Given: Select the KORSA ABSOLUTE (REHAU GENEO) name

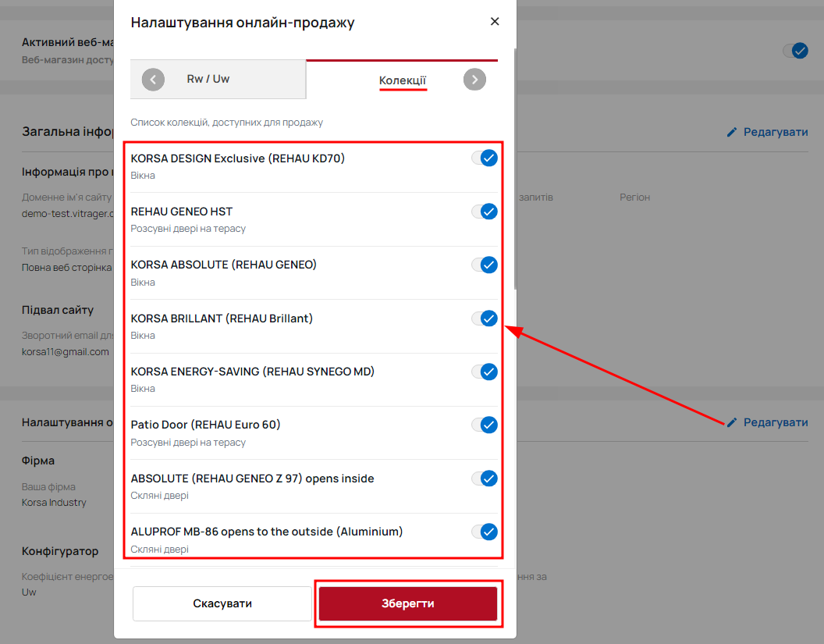Looking at the screenshot, I should 224,265.
